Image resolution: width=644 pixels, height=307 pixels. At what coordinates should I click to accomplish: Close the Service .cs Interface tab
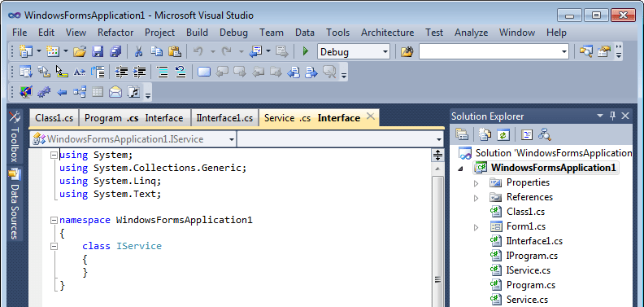click(x=371, y=116)
